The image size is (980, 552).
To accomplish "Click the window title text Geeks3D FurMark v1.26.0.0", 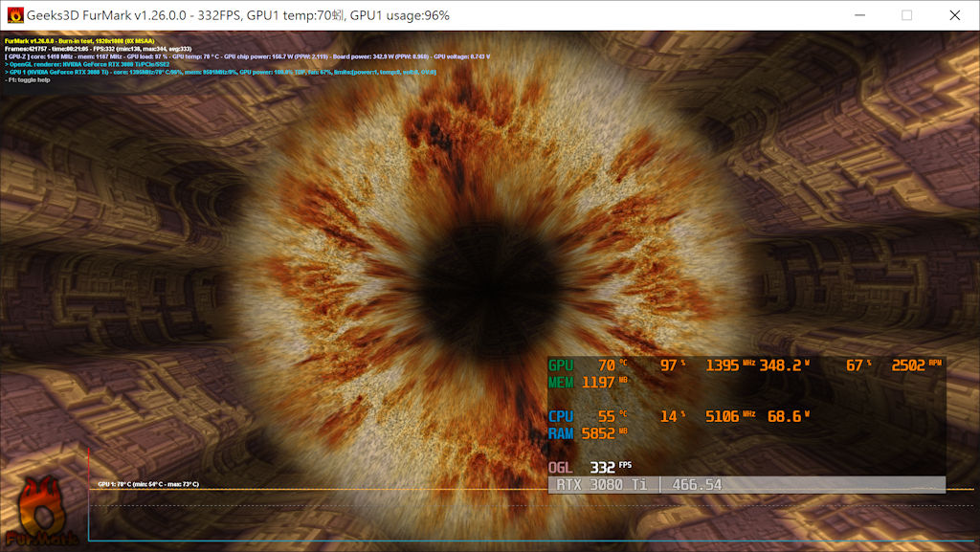I will coord(106,15).
